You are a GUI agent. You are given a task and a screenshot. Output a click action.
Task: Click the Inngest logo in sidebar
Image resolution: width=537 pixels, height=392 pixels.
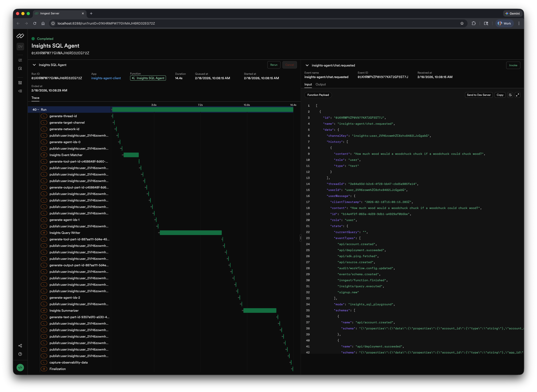tap(20, 36)
